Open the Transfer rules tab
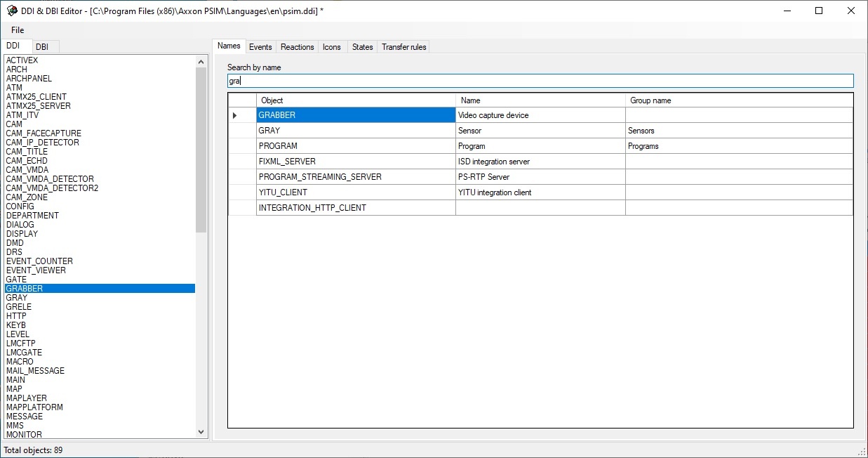The width and height of the screenshot is (868, 458). tap(403, 47)
